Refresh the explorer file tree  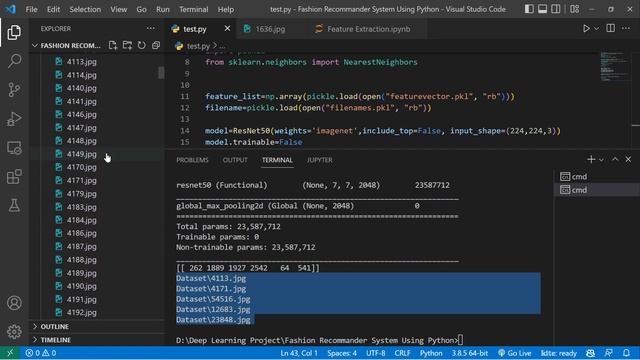tap(142, 45)
